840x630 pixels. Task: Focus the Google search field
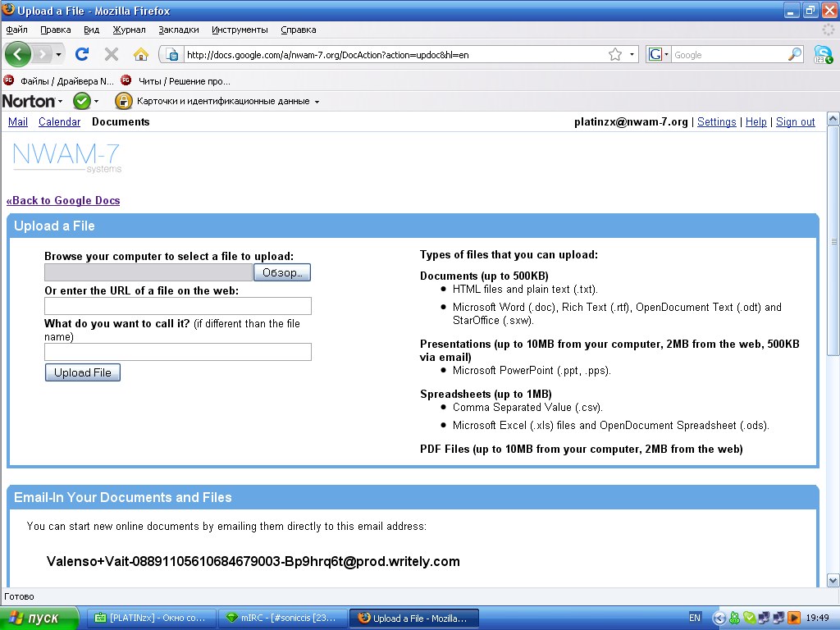(729, 55)
